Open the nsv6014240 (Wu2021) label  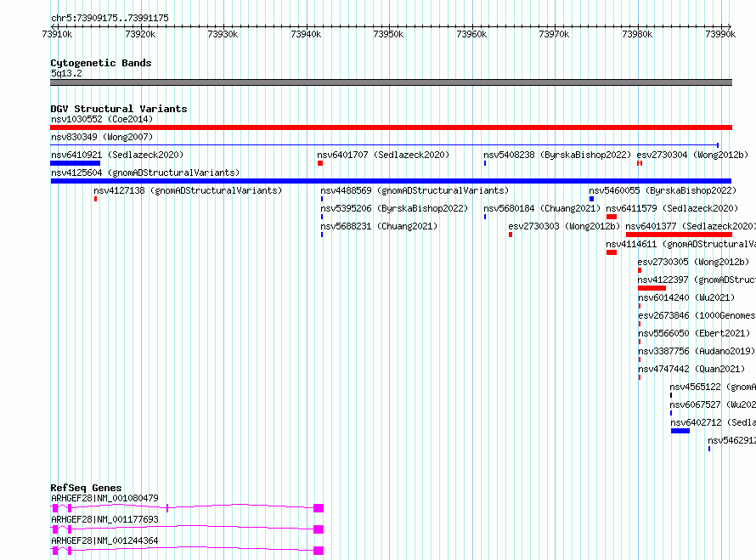[686, 297]
